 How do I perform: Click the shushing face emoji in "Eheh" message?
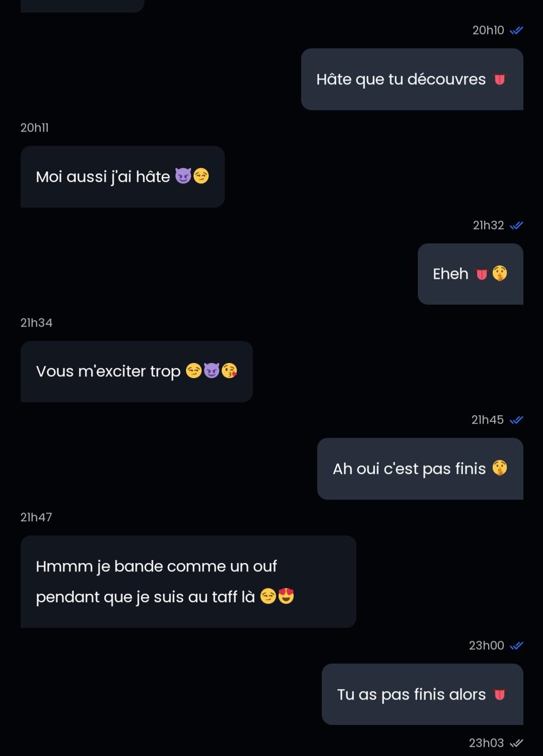coord(500,274)
